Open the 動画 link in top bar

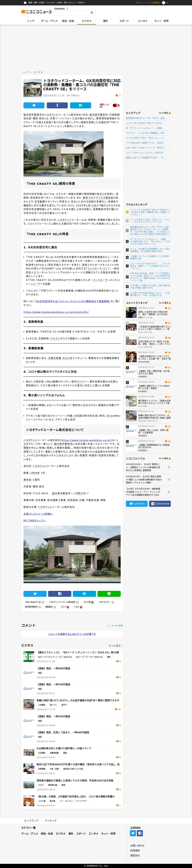tap(30, 2)
